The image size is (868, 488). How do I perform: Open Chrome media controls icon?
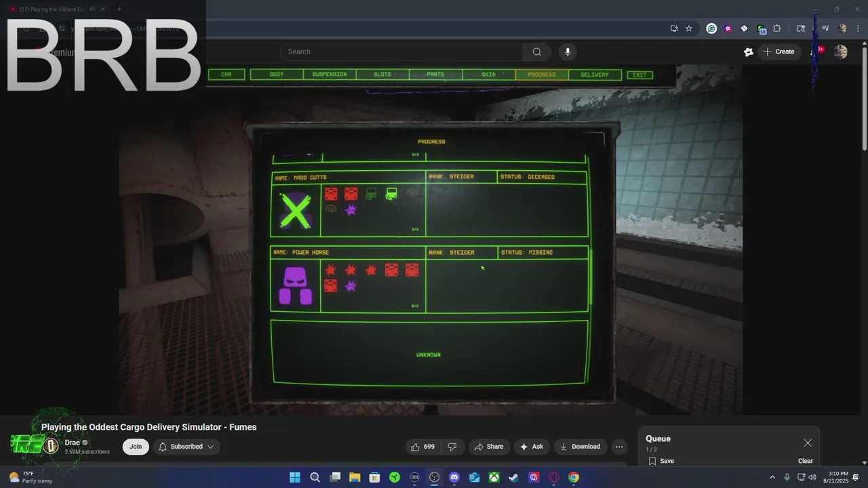point(825,28)
